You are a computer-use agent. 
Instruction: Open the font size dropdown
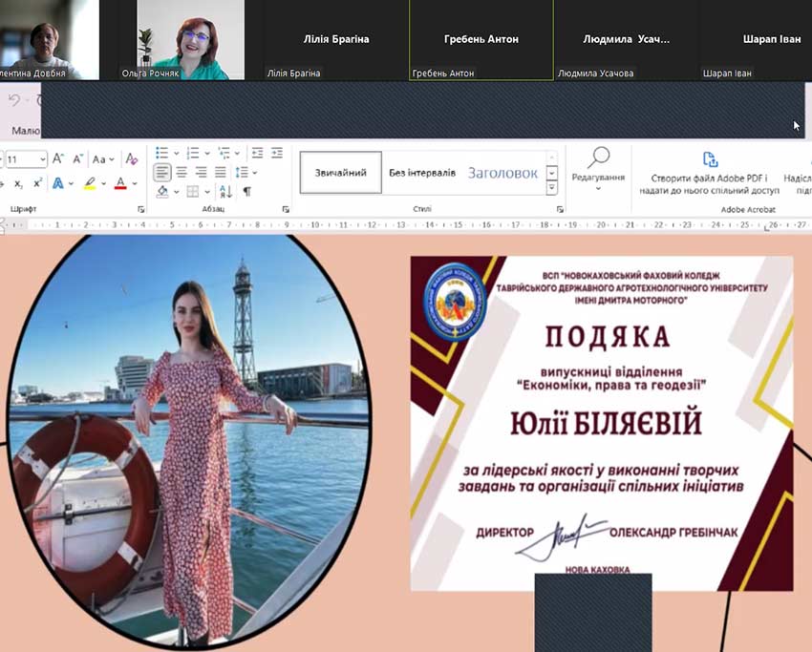pos(41,159)
